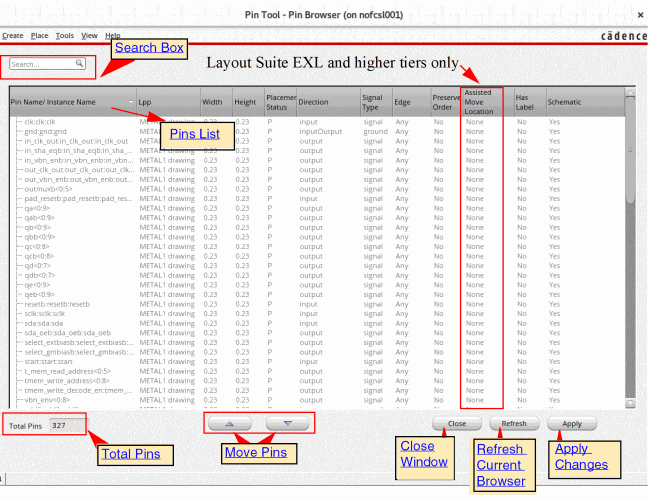Open the Total Pins annotation link
The width and height of the screenshot is (648, 499).
(131, 454)
